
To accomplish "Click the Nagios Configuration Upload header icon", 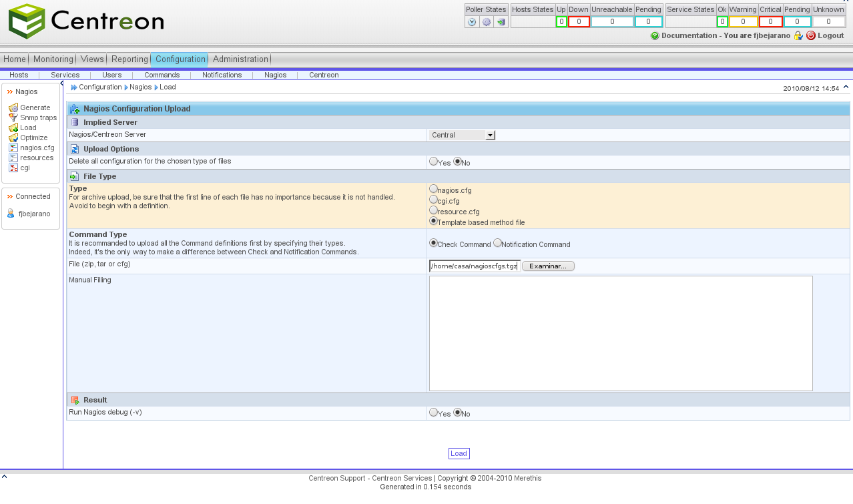I will 75,109.
